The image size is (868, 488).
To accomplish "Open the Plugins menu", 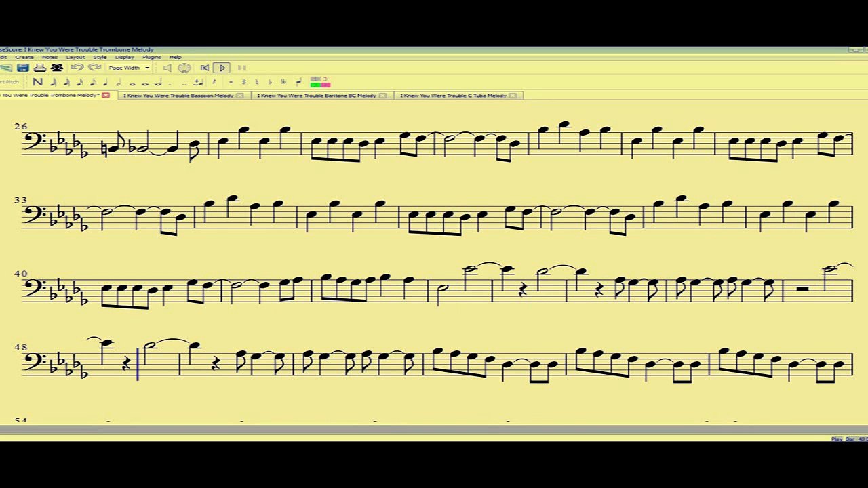I will point(152,57).
